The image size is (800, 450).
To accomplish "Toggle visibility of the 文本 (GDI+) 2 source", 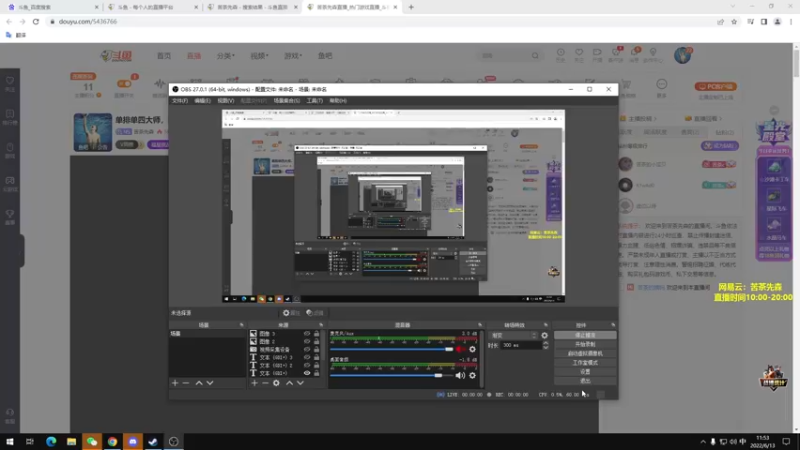I will (x=307, y=365).
